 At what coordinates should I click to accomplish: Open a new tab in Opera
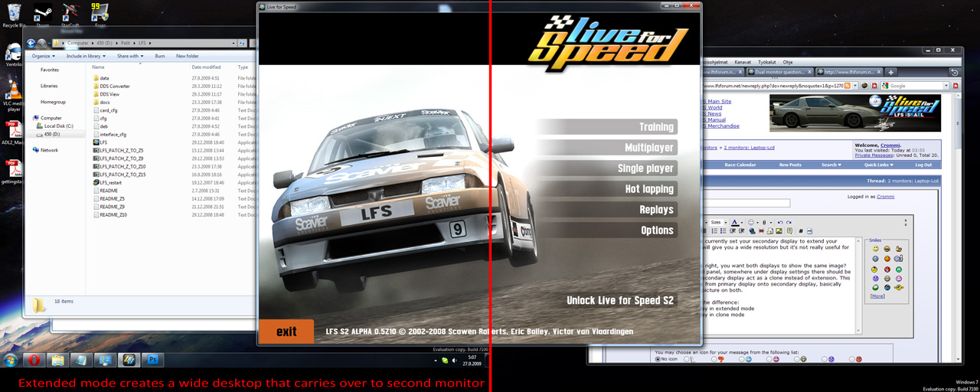(x=890, y=72)
